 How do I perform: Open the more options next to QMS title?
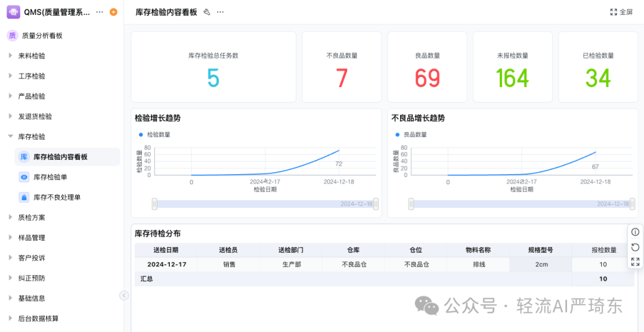coord(100,13)
